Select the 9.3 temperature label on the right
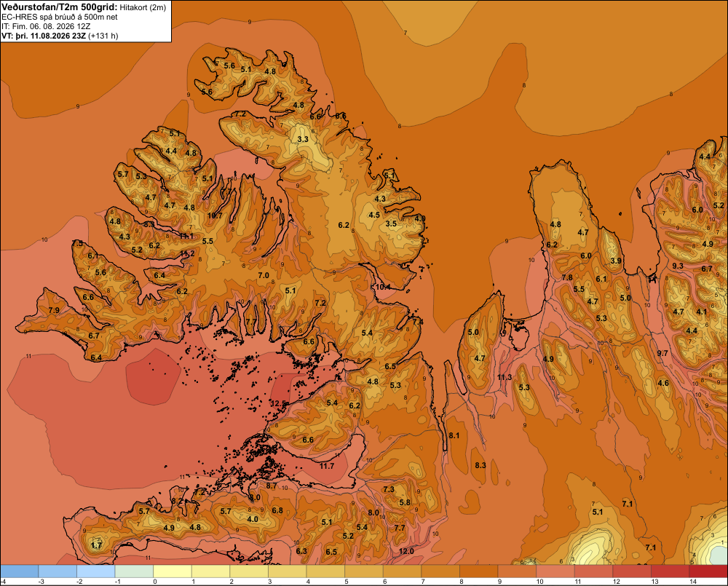Screen dimensions: 728x586 [x=678, y=266]
